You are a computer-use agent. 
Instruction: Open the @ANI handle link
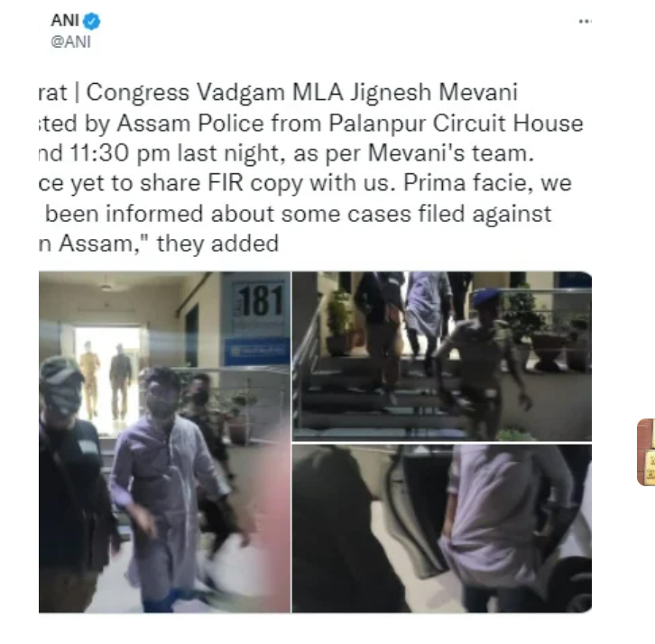click(x=70, y=41)
